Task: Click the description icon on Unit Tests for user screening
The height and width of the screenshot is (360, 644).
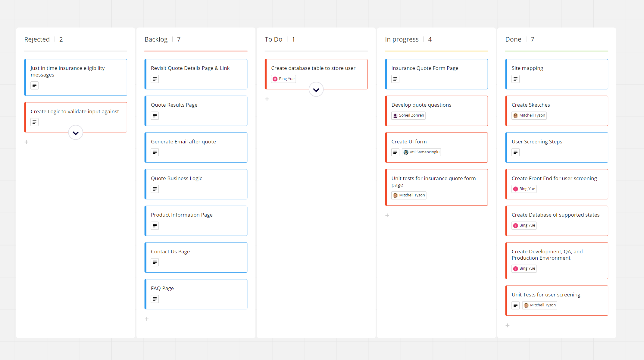Action: point(515,305)
